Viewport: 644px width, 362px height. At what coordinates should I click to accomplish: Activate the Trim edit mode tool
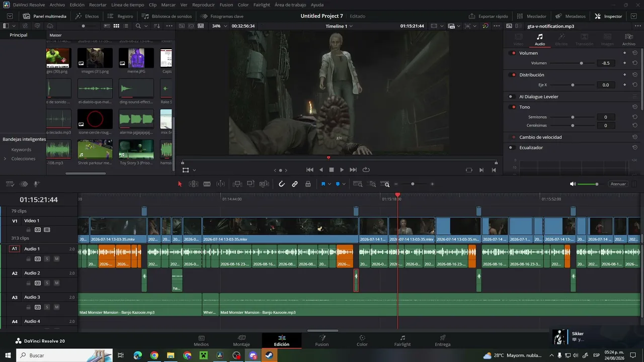click(x=193, y=184)
